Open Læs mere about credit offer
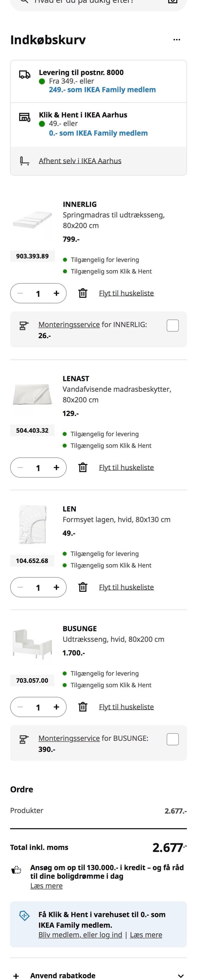The width and height of the screenshot is (197, 980). (46, 886)
